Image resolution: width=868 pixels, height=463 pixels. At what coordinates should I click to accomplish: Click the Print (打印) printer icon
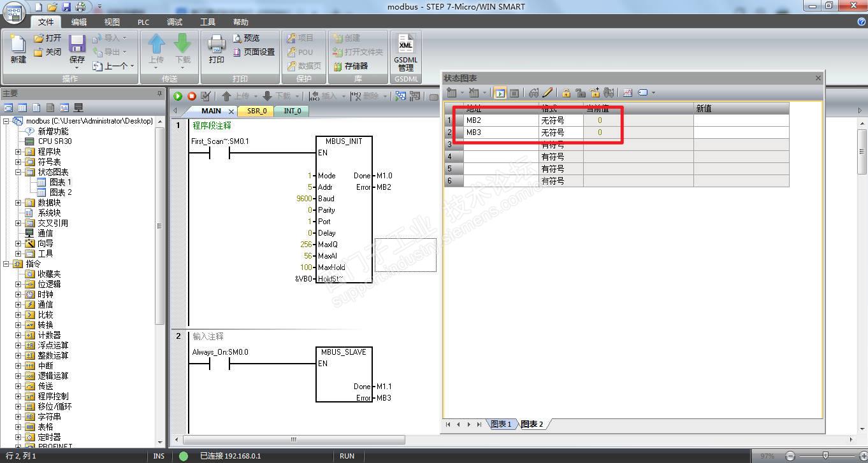tap(217, 44)
